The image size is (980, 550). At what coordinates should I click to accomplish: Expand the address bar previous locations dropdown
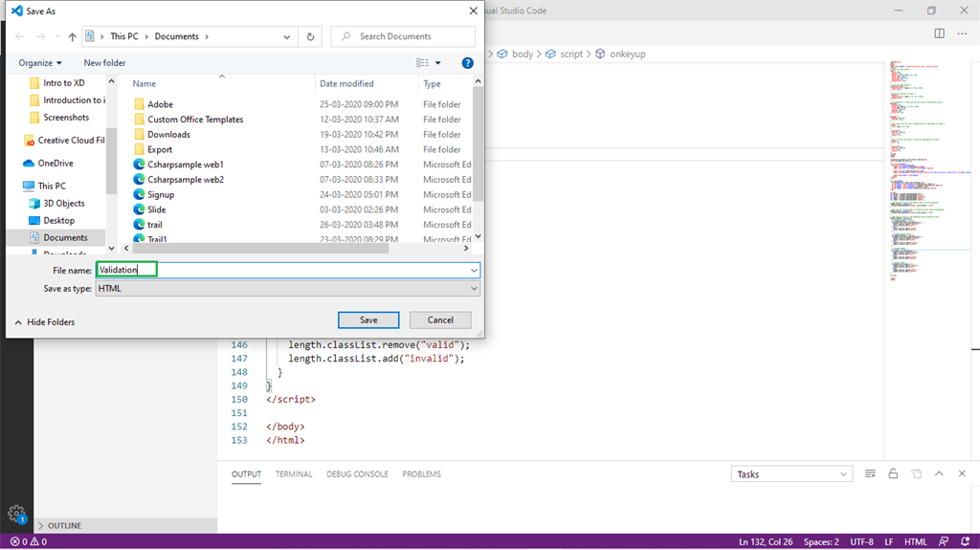pos(287,37)
